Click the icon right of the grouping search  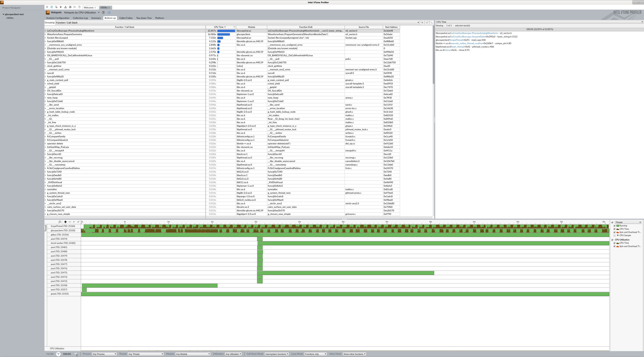pyautogui.click(x=432, y=23)
